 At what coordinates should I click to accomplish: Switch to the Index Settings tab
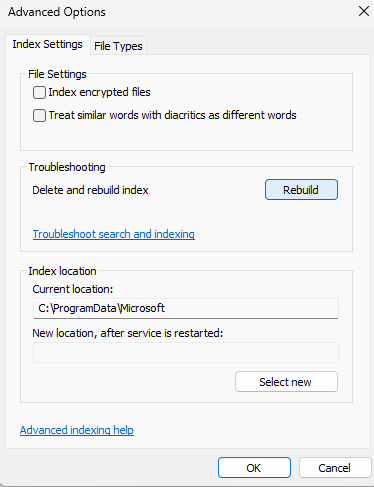[x=47, y=44]
